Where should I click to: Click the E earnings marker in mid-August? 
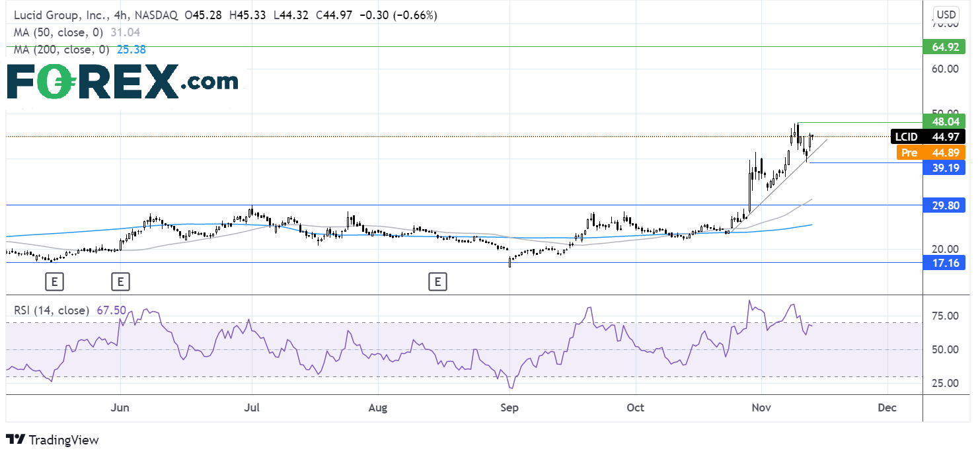(x=437, y=283)
